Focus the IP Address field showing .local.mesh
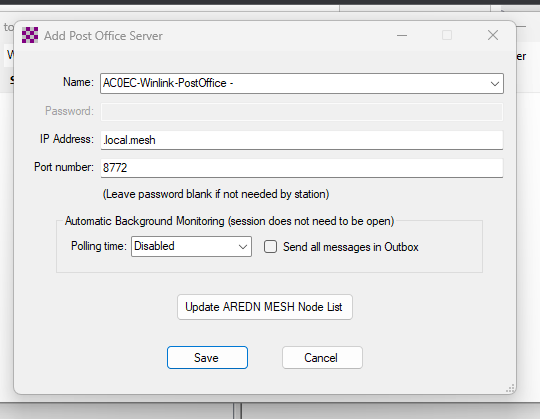The width and height of the screenshot is (540, 419). 302,140
